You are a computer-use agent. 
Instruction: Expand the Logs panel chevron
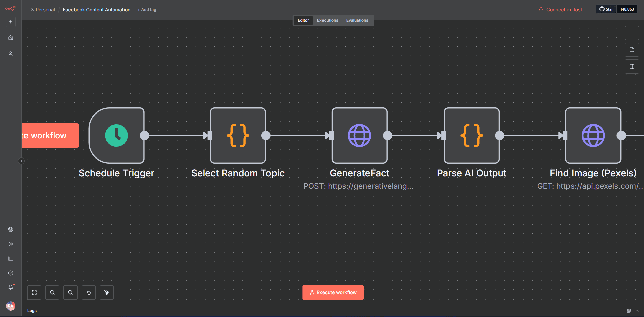click(x=637, y=311)
